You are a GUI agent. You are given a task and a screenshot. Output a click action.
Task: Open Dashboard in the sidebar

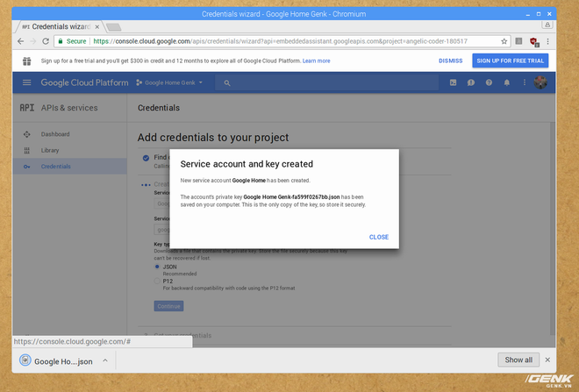tap(55, 134)
